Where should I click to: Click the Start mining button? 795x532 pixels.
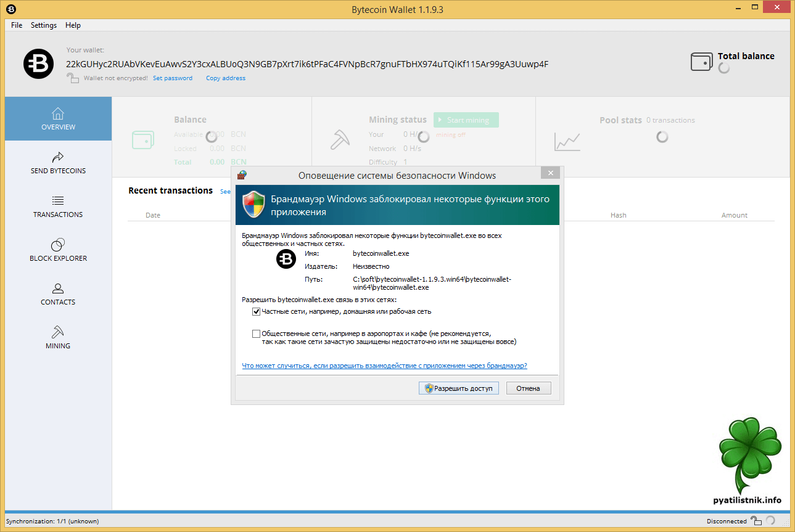click(x=466, y=120)
